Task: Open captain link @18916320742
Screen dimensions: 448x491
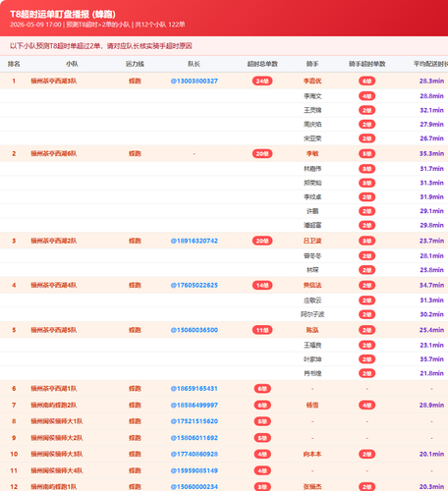Action: pos(195,241)
